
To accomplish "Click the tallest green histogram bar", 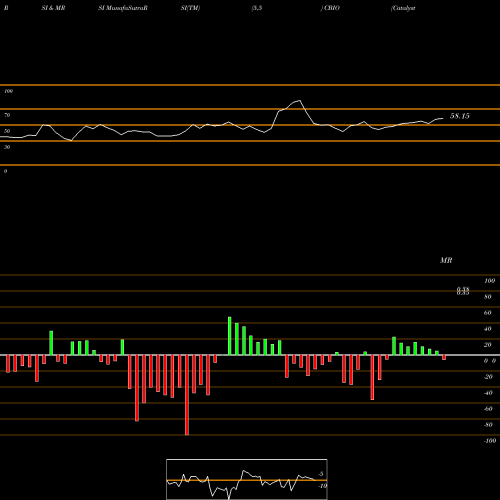I will (x=230, y=336).
